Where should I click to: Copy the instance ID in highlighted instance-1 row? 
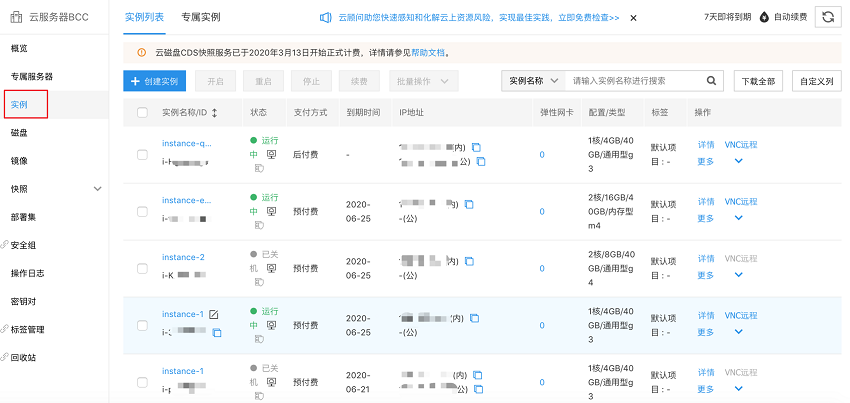point(217,332)
